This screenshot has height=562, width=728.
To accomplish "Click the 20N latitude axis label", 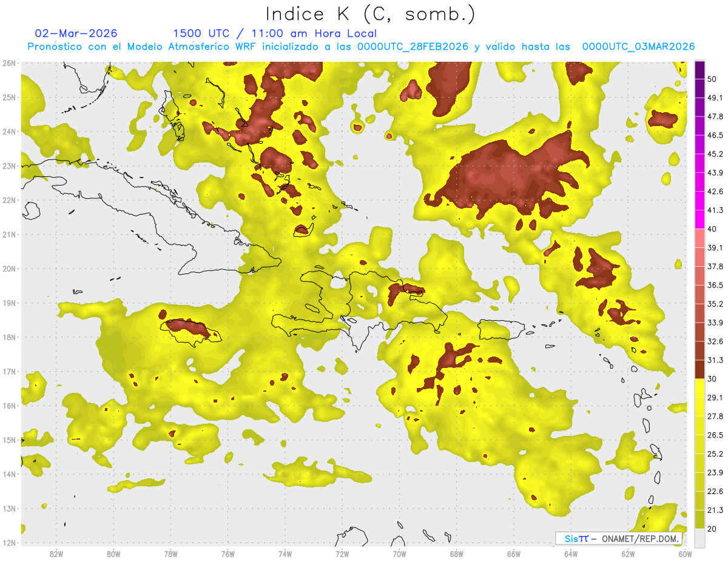I will (x=9, y=269).
